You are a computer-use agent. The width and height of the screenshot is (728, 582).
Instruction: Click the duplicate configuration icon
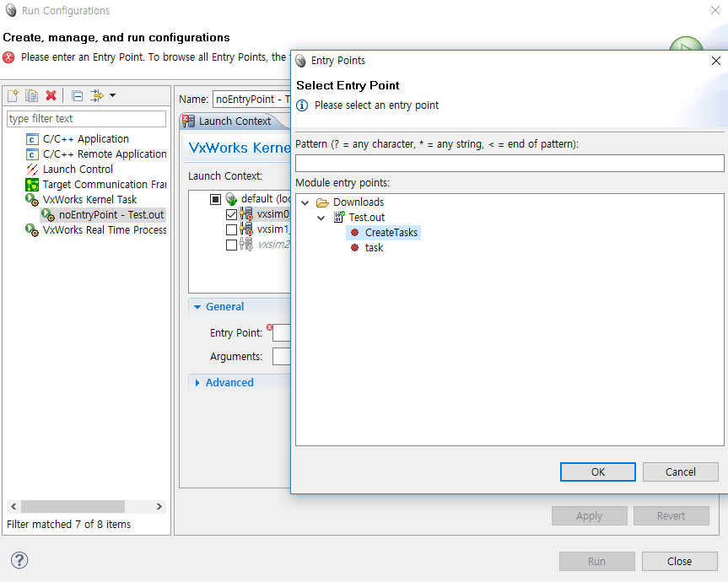[x=31, y=95]
